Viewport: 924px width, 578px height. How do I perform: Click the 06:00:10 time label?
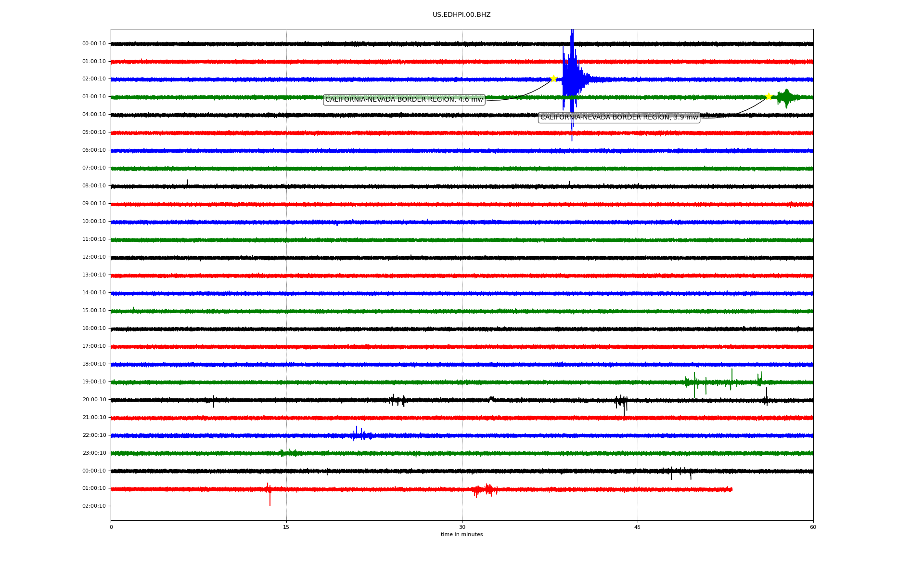94,150
